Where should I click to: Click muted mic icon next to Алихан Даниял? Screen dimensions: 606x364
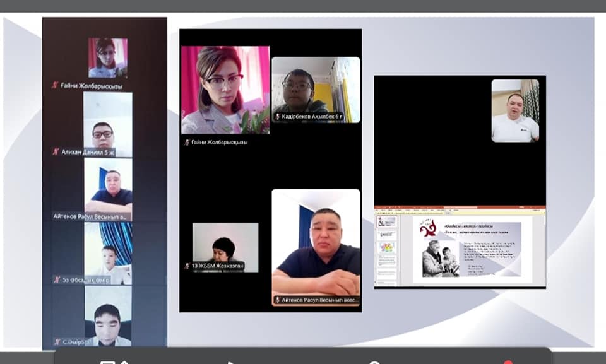click(x=56, y=152)
